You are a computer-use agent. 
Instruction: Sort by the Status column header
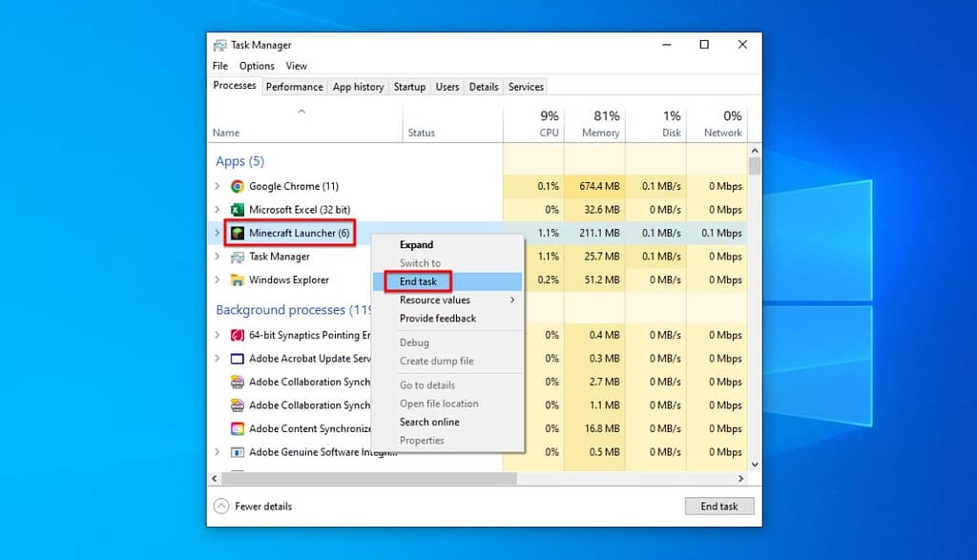point(453,125)
